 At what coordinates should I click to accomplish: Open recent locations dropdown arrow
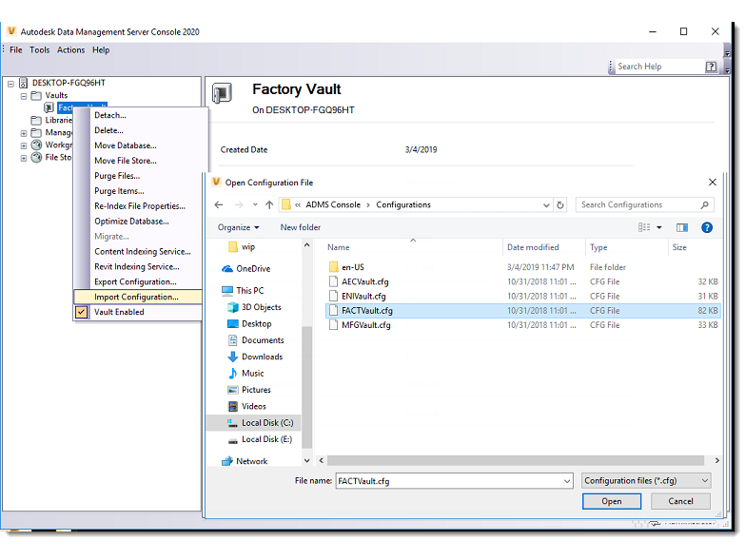pos(255,205)
